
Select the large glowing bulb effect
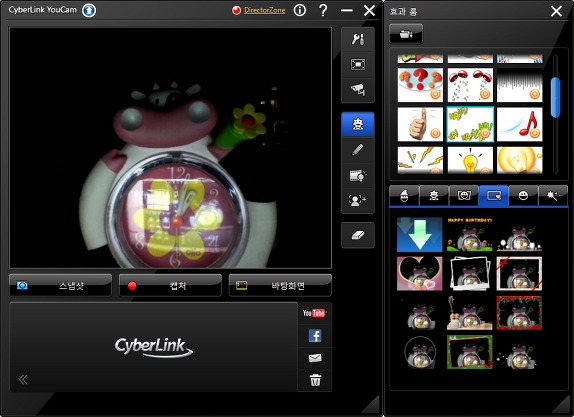(519, 160)
